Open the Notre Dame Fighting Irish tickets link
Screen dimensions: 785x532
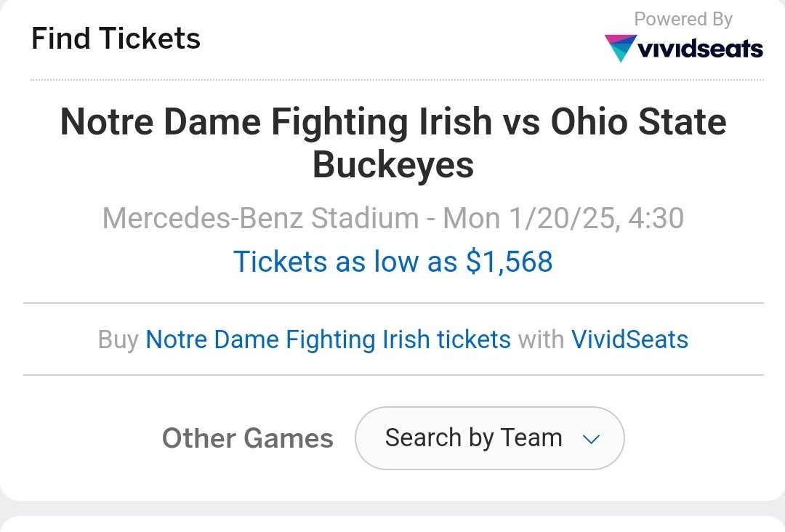[x=328, y=339]
